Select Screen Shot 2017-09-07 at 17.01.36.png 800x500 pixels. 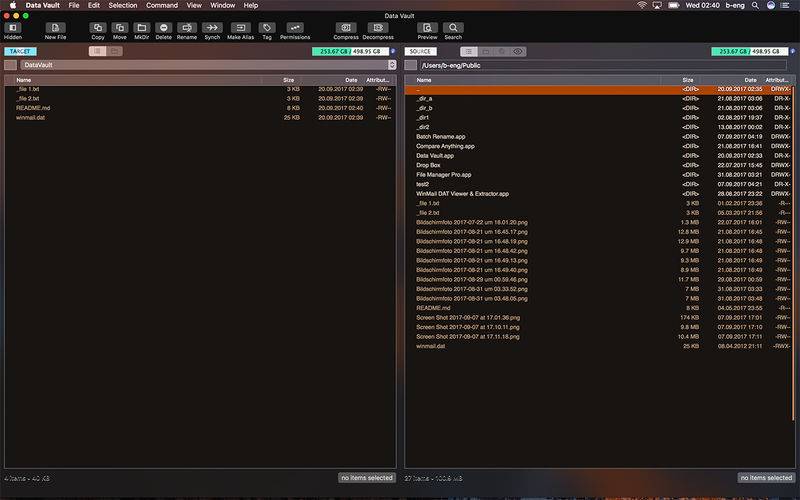pos(598,317)
